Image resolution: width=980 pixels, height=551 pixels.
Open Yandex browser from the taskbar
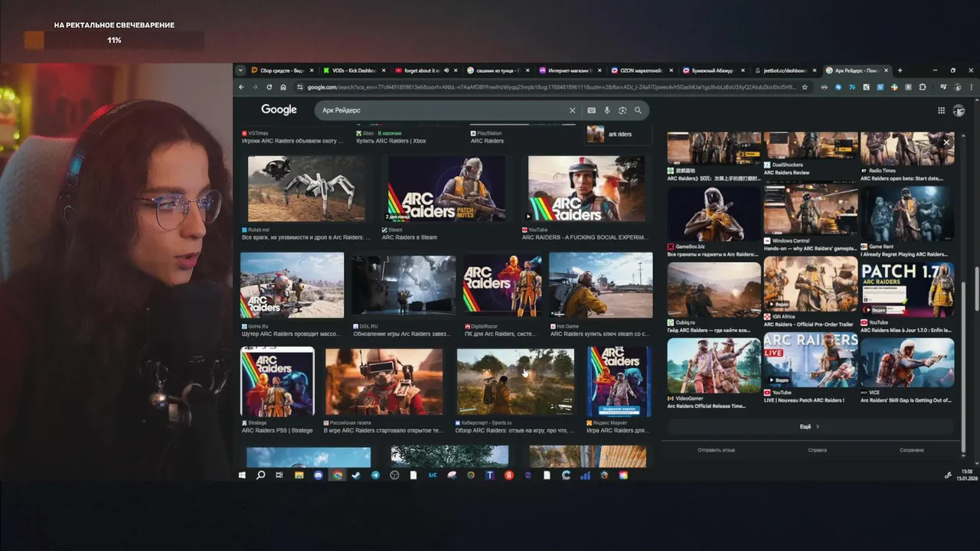point(509,475)
